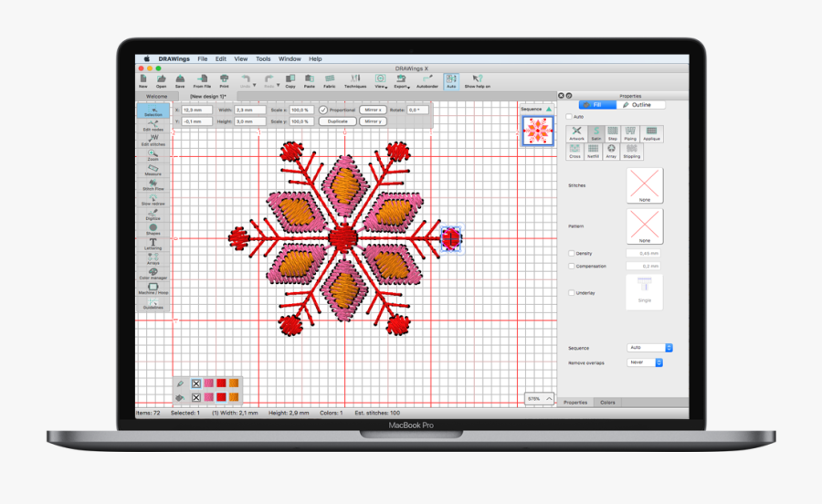Toggle the Auto sequence toolbar button
Screen dimensions: 822x504
click(x=451, y=81)
